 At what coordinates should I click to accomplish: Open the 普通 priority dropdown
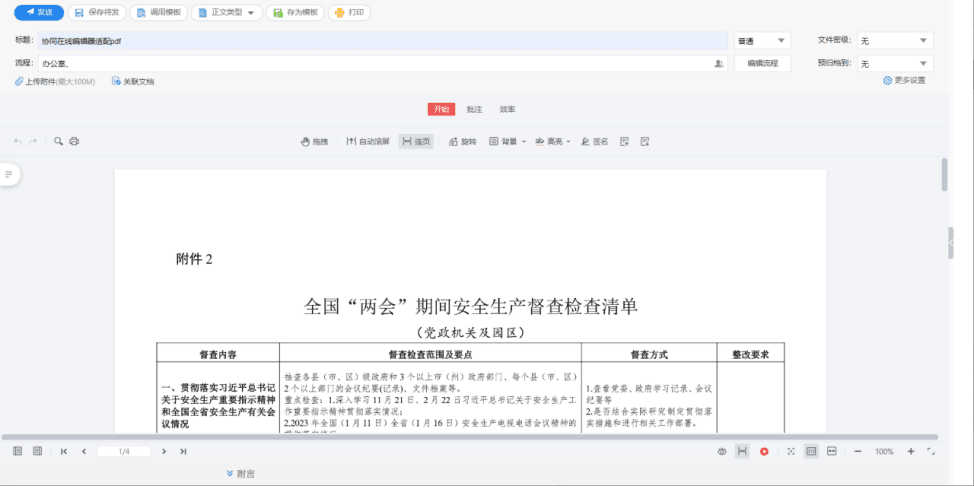tap(762, 41)
